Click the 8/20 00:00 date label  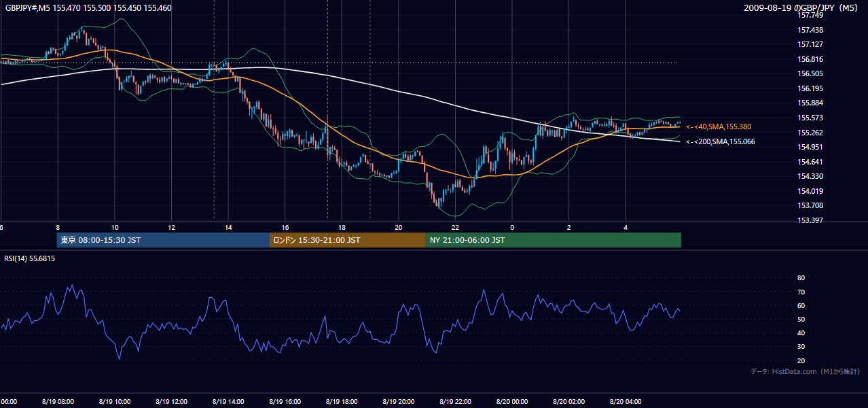click(x=512, y=401)
